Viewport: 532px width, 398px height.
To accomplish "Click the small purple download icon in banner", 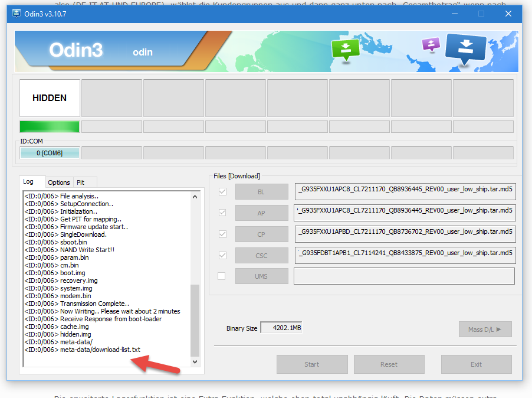I will tap(431, 45).
